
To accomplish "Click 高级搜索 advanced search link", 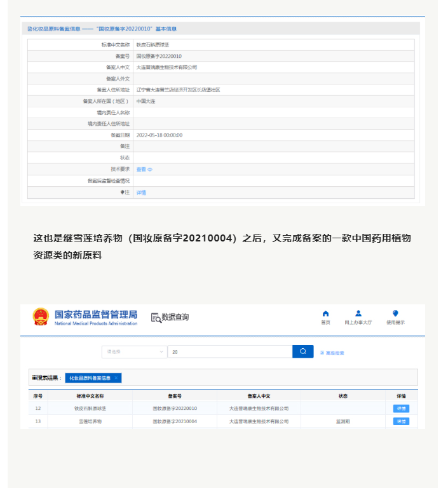I will pyautogui.click(x=332, y=353).
